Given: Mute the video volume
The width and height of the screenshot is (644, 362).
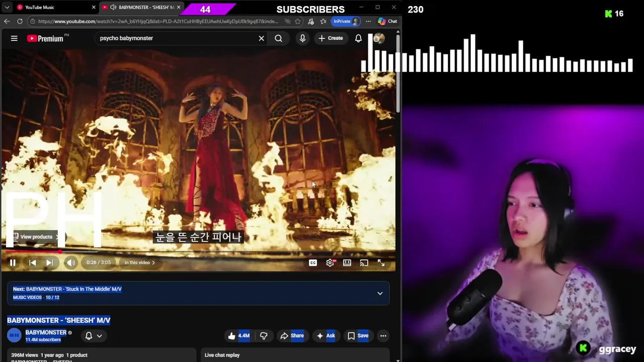Looking at the screenshot, I should 71,262.
